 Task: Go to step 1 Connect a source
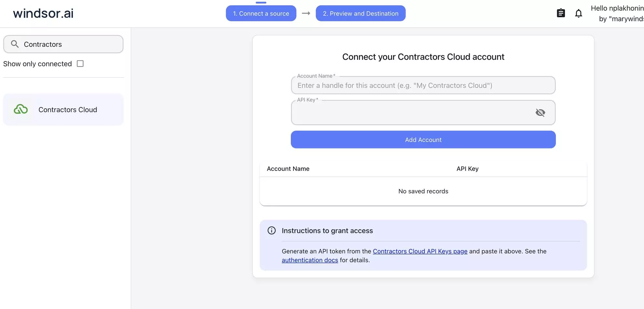click(261, 13)
